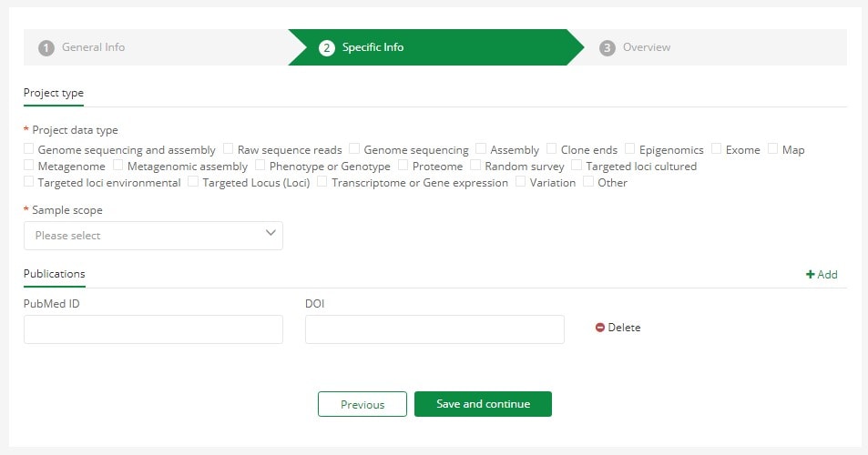Click the Save and continue button
This screenshot has width=868, height=455.
[483, 404]
